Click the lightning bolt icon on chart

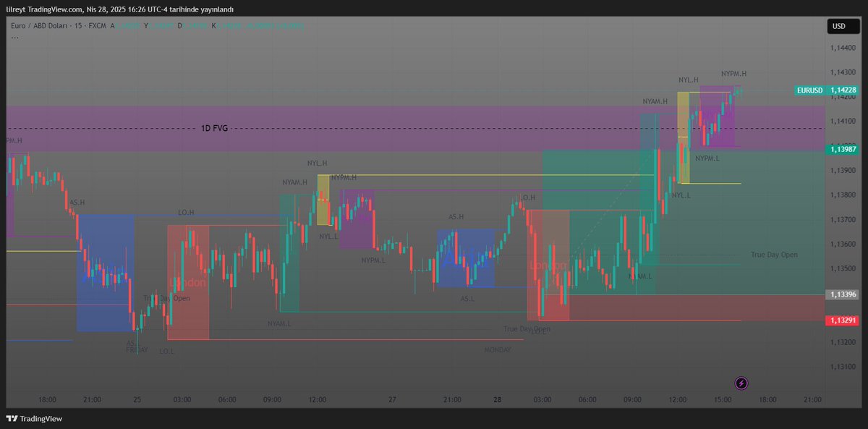741,383
